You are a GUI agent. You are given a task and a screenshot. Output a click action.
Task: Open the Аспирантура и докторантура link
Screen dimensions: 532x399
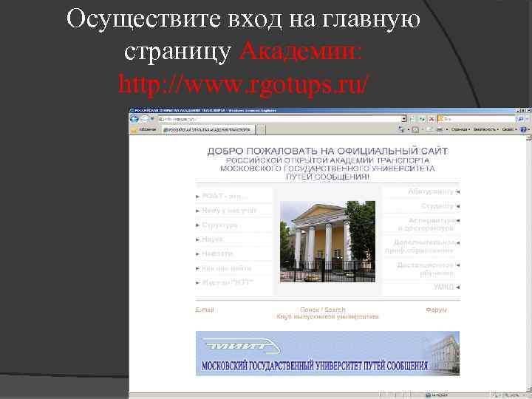click(426, 225)
